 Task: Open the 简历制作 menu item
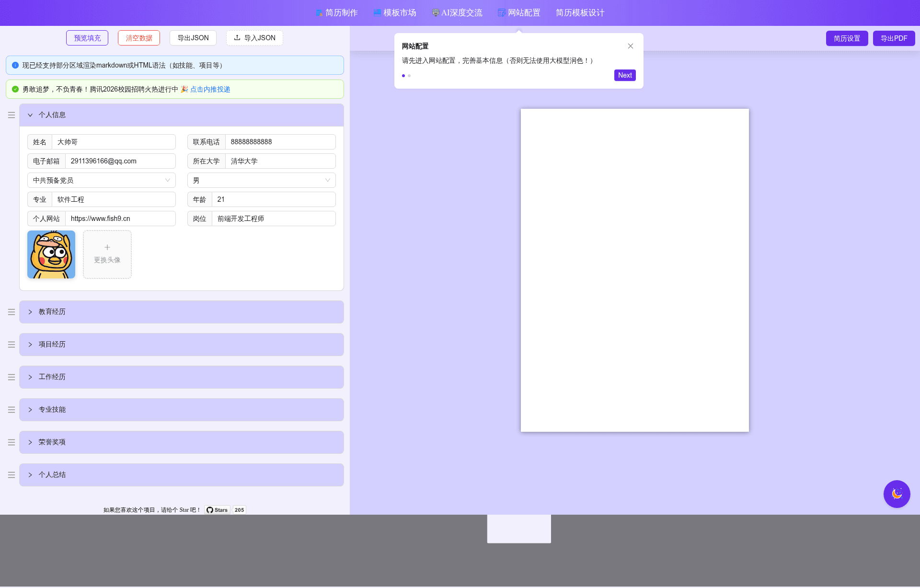(336, 13)
